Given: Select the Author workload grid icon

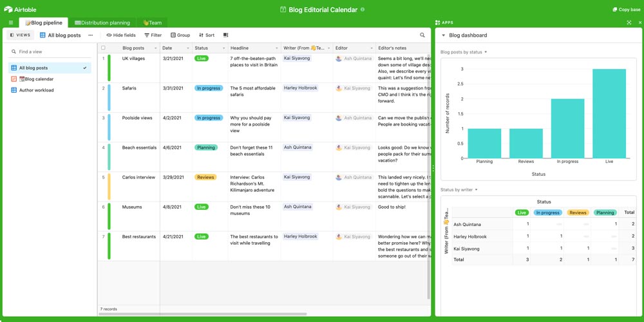Looking at the screenshot, I should point(14,90).
